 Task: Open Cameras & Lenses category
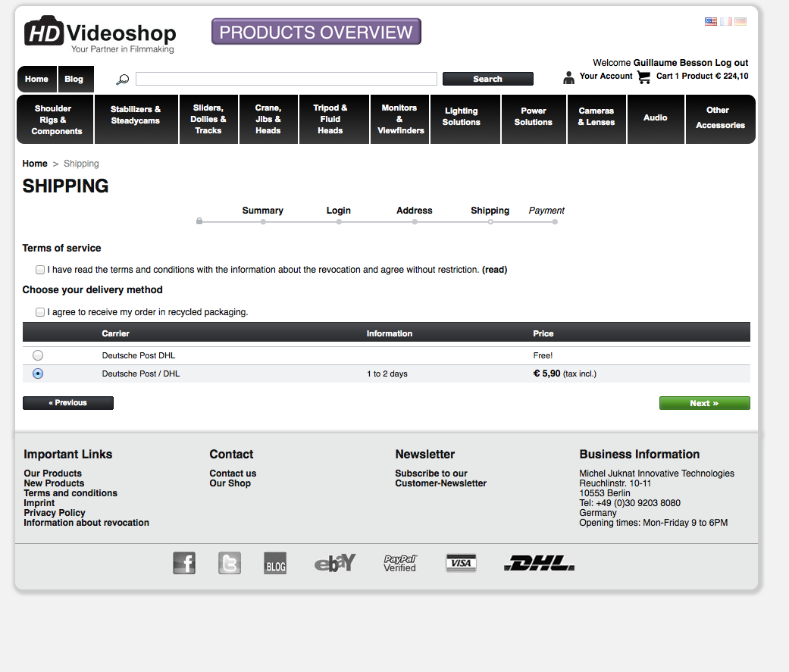pos(596,120)
